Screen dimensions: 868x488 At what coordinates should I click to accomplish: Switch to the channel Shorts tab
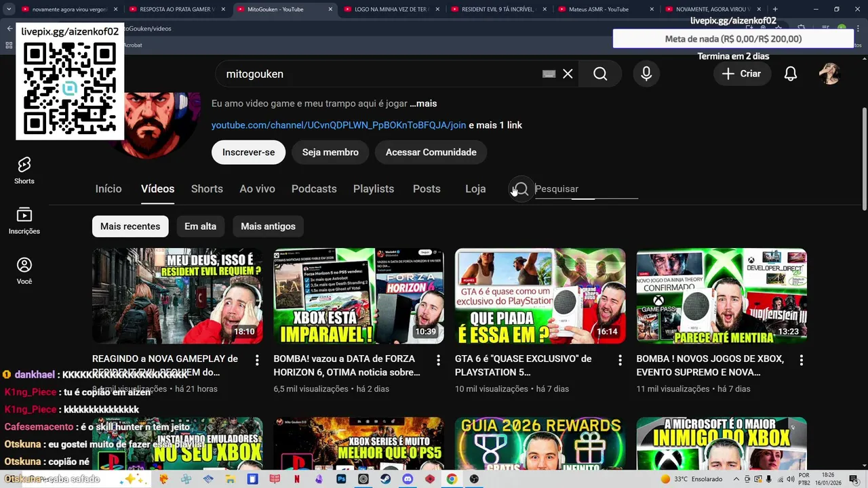tap(207, 189)
